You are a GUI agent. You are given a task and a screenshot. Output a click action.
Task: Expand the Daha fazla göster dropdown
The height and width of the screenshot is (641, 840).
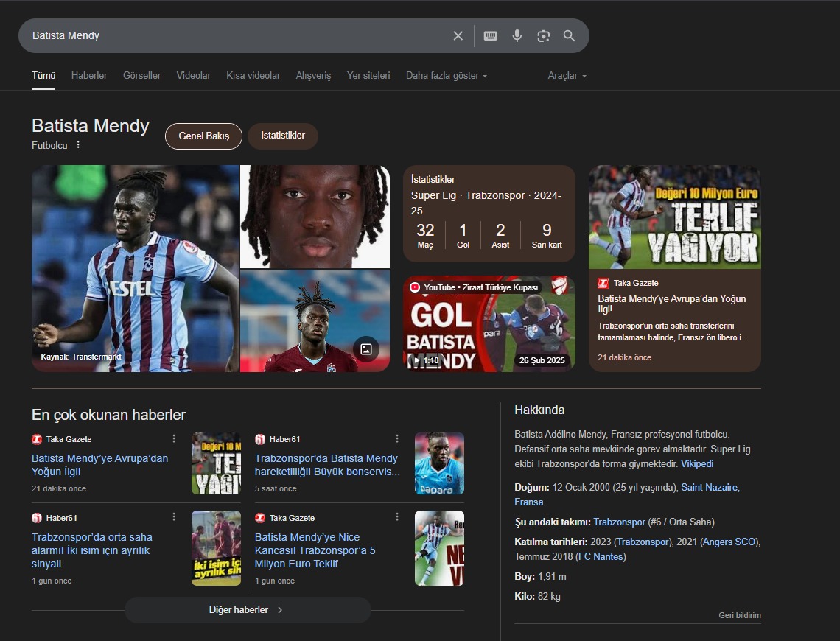pyautogui.click(x=447, y=75)
